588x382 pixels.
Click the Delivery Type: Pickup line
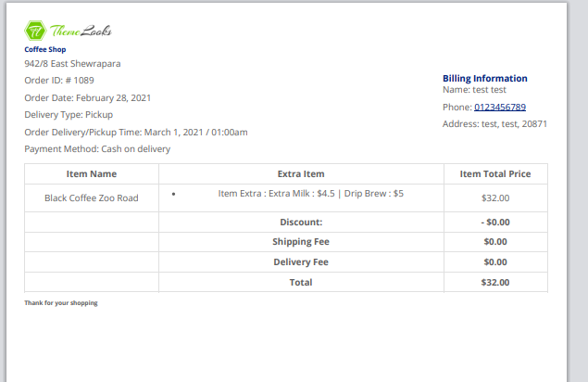click(69, 115)
